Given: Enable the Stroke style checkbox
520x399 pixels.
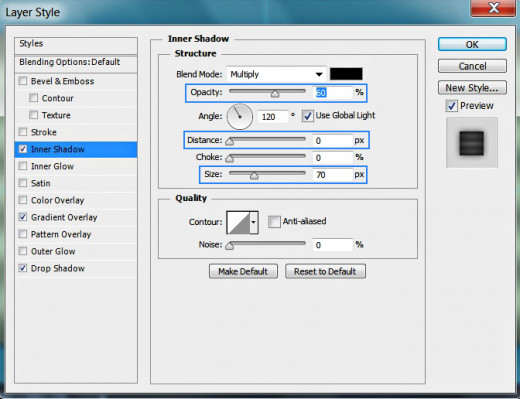Looking at the screenshot, I should coord(23,132).
